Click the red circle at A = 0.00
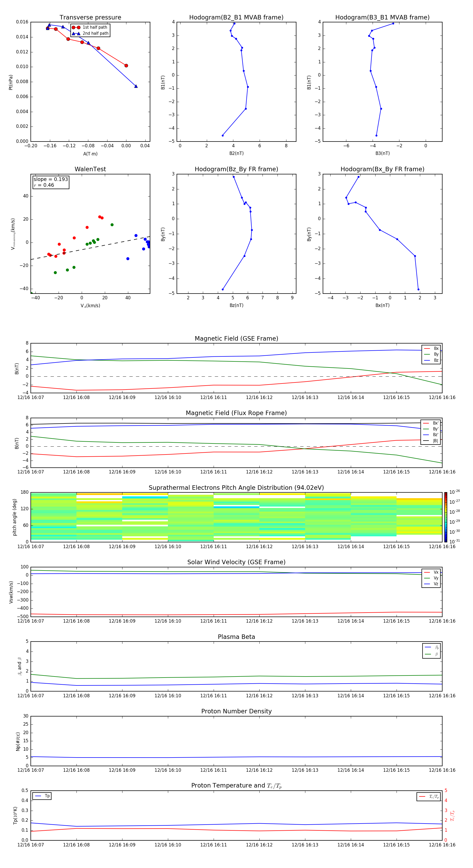The width and height of the screenshot is (473, 868). [x=126, y=66]
